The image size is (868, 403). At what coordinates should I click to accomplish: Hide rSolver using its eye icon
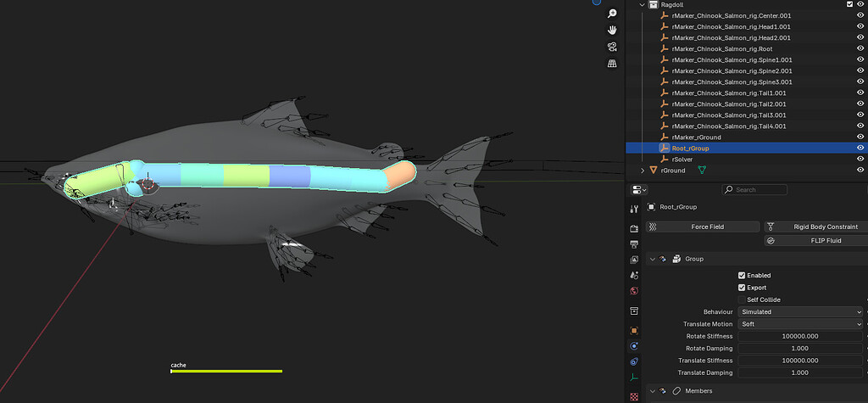(861, 159)
